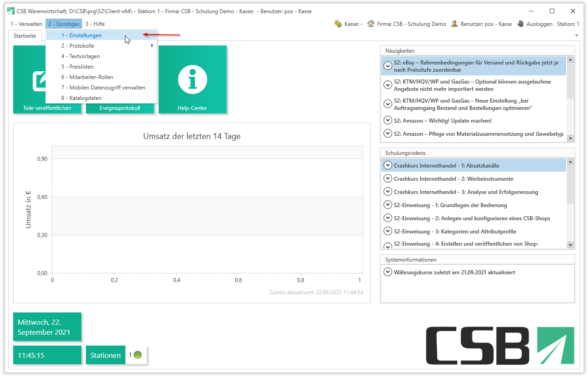Expand news about ausgelaufene Angebote
Image resolution: width=588 pixels, height=376 pixels.
click(x=388, y=85)
